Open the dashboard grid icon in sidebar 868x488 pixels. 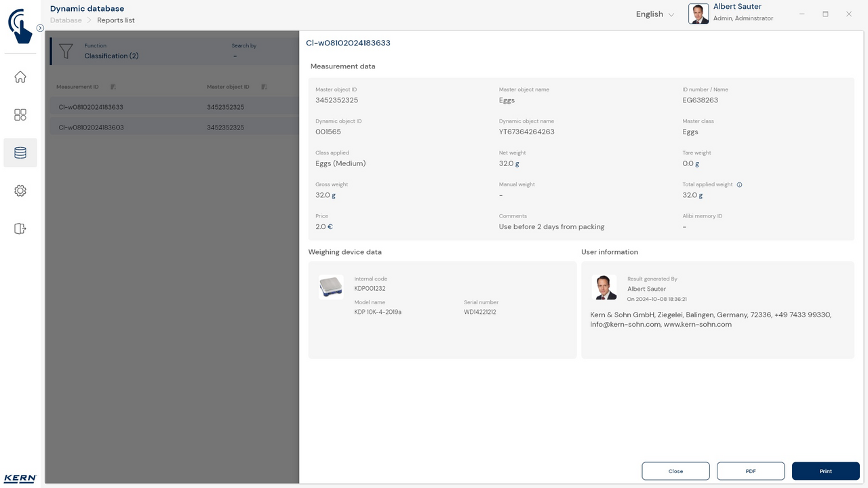(x=20, y=115)
